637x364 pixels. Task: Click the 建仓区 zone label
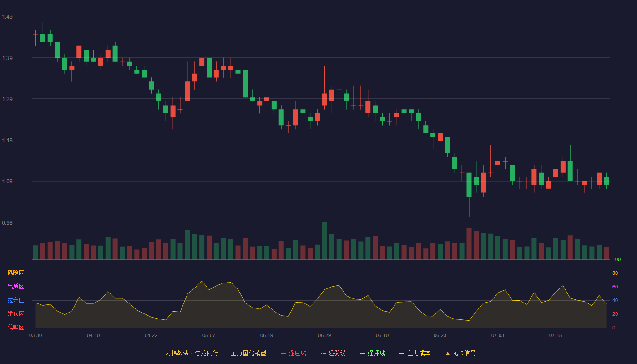pos(15,314)
